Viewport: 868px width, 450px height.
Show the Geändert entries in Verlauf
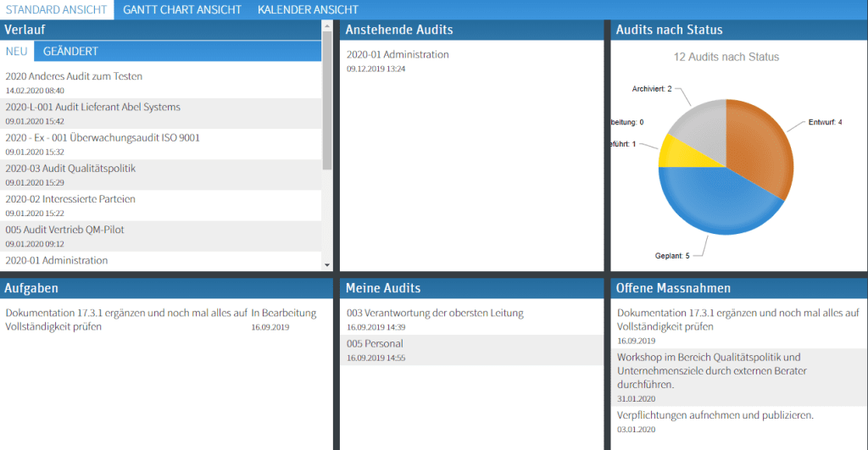[70, 52]
